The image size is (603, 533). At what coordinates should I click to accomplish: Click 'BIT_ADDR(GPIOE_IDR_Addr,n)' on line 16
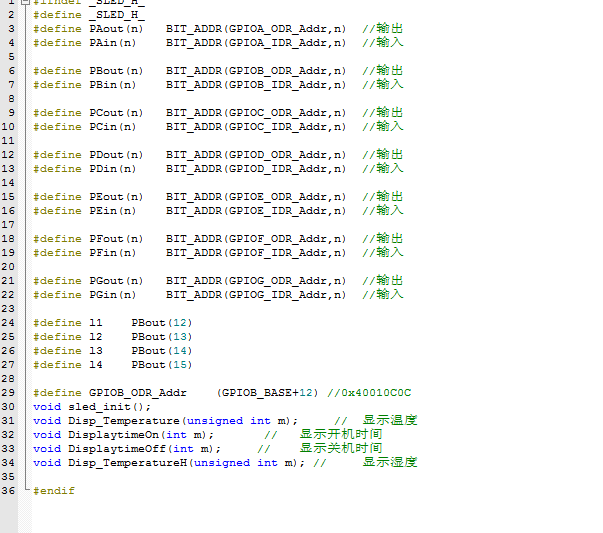[256, 211]
